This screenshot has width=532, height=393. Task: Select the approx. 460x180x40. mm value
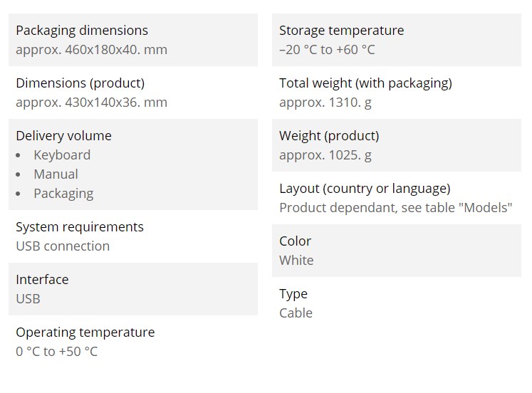[92, 50]
